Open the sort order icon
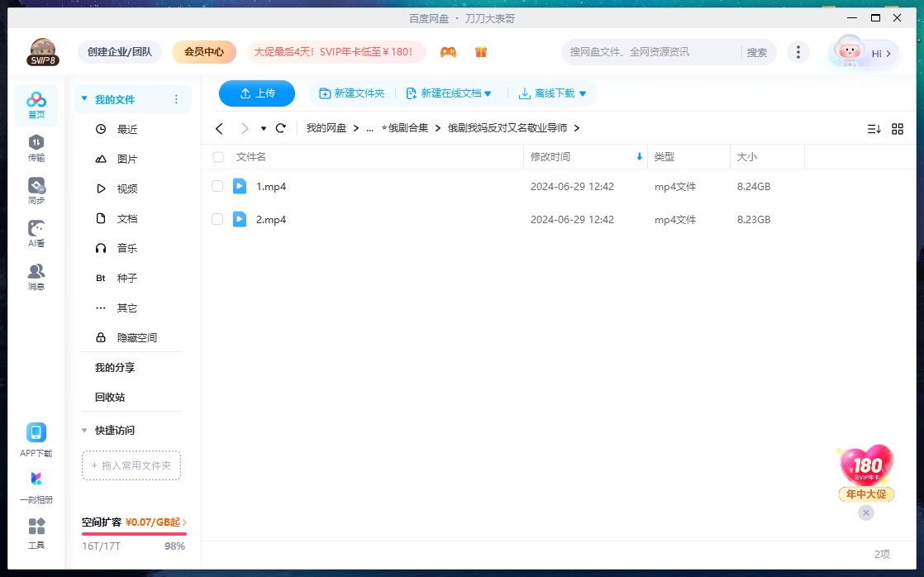 [x=874, y=128]
